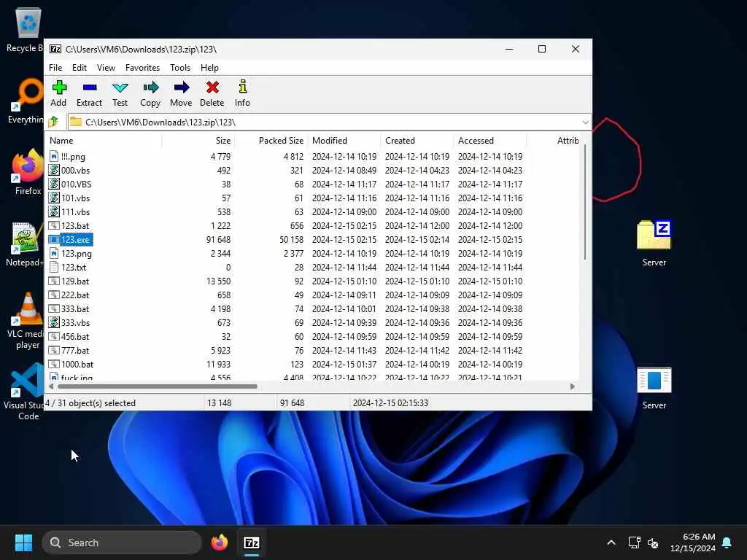Select the 123.txt document icon
747x560 pixels.
(54, 267)
